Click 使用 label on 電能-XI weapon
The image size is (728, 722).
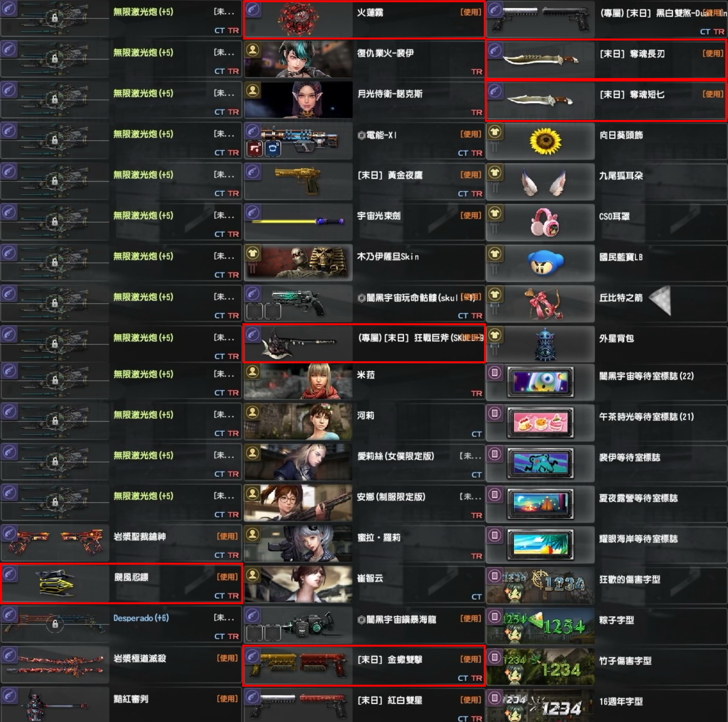(471, 134)
